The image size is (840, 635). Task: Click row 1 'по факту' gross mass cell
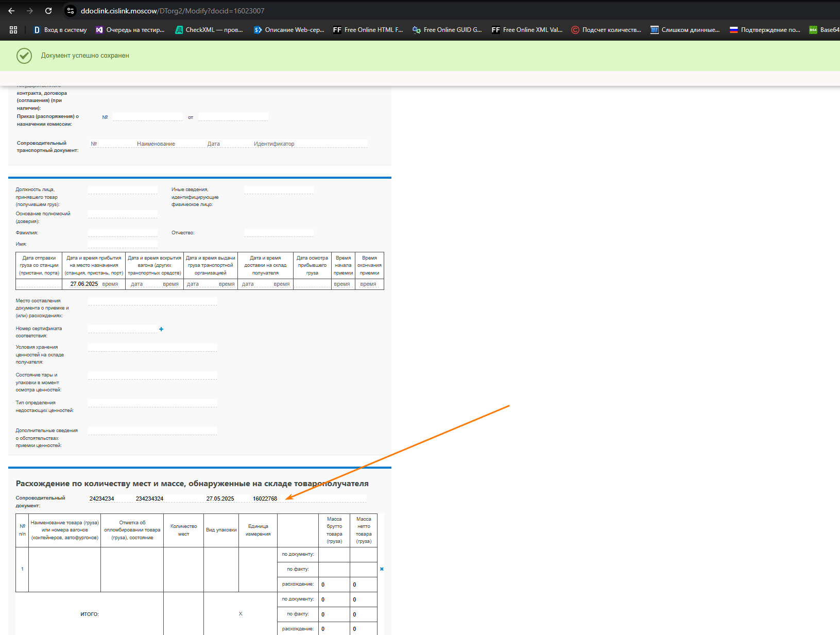tap(334, 569)
